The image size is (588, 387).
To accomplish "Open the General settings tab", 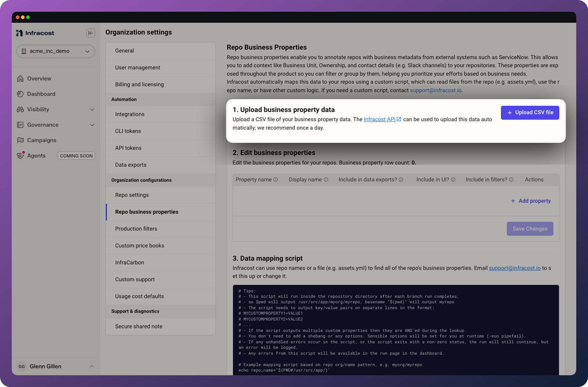I will tap(161, 51).
